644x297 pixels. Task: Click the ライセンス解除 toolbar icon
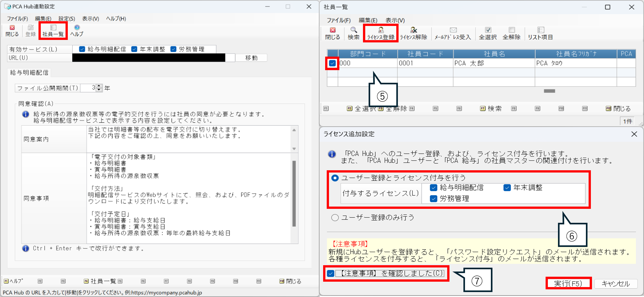(x=413, y=34)
